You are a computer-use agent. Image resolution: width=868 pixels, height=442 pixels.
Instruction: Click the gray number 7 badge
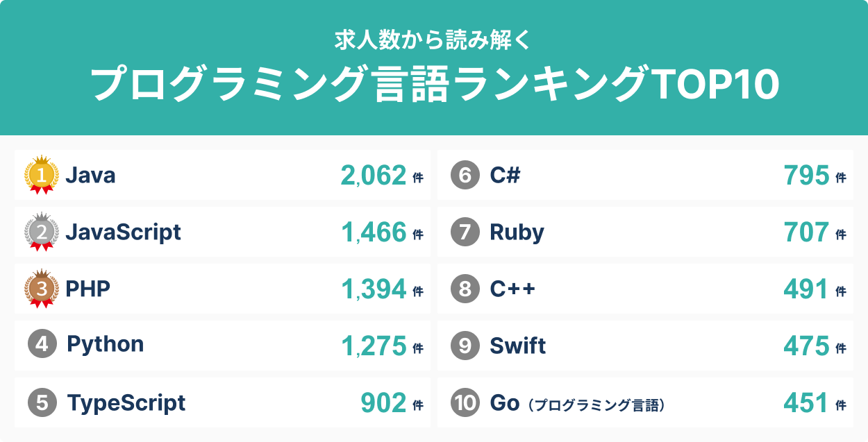tap(465, 232)
